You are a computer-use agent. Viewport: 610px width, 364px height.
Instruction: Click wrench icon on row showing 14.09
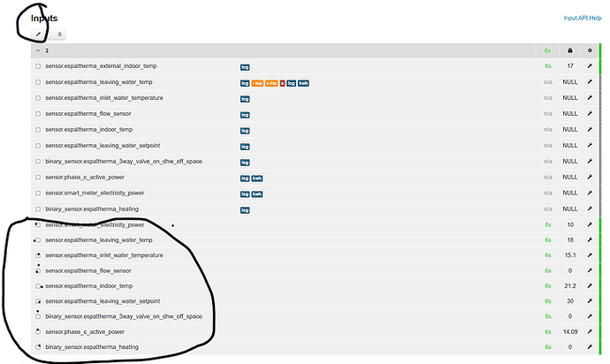(590, 332)
